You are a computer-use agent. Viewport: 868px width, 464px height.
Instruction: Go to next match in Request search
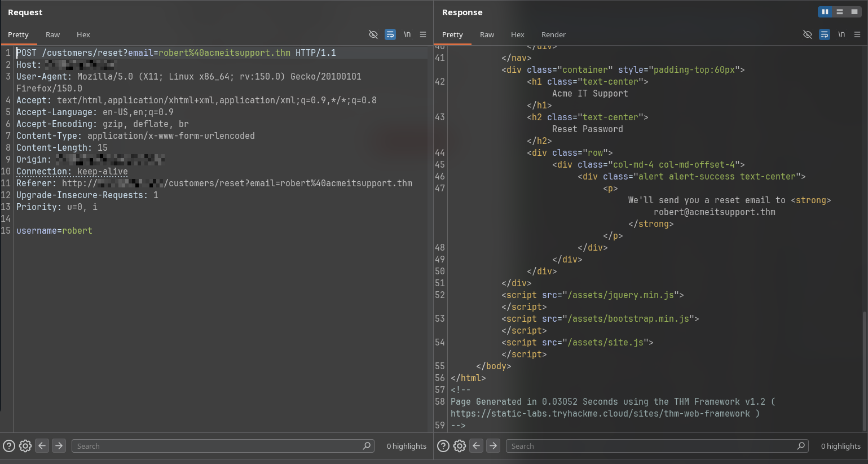59,446
